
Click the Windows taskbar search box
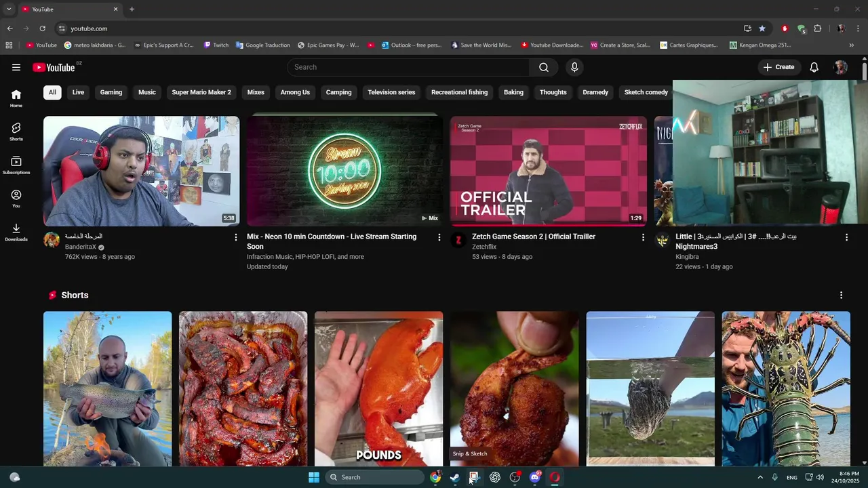375,477
